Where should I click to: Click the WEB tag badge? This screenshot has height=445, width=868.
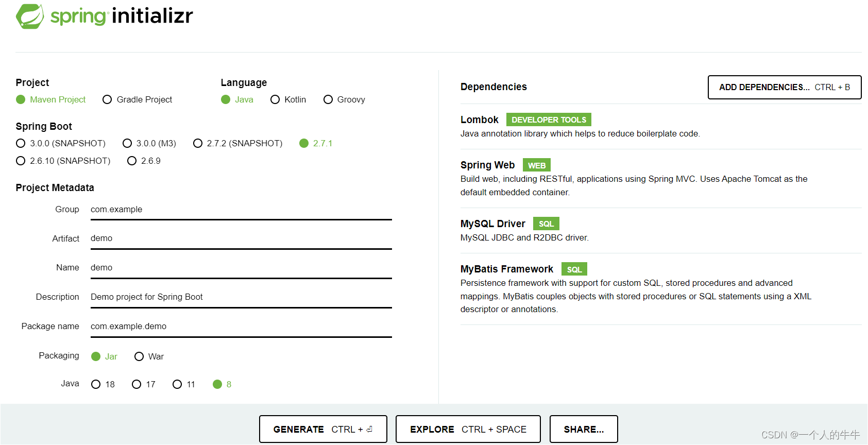[537, 165]
